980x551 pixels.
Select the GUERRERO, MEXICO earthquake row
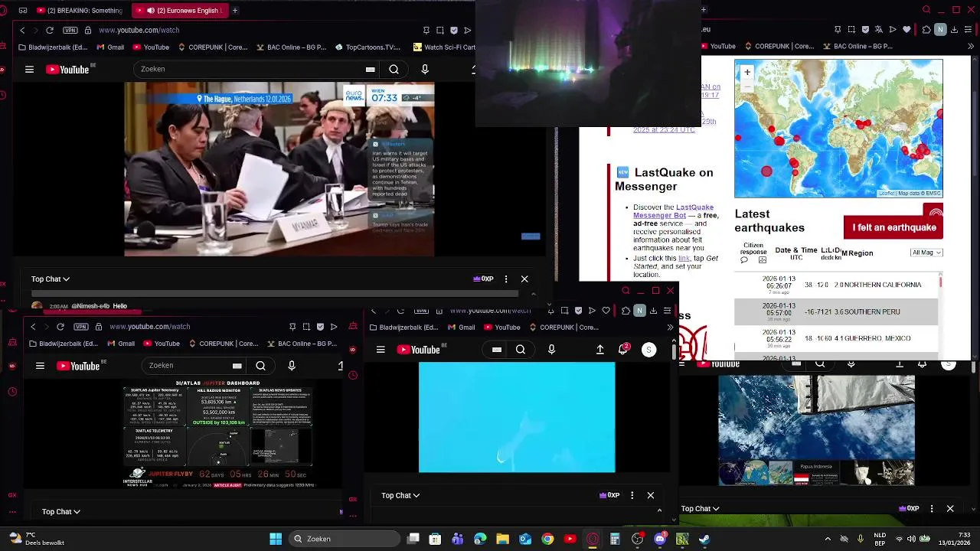point(836,338)
